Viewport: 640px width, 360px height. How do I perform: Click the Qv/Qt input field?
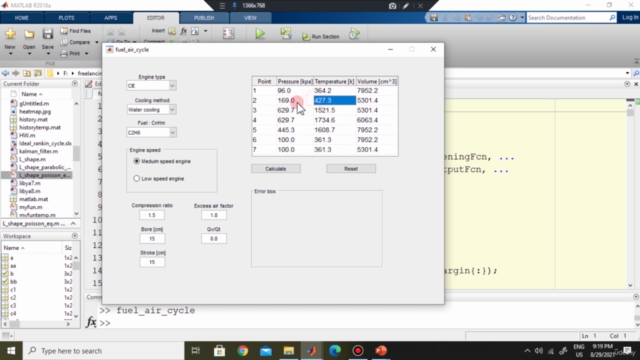(x=214, y=239)
